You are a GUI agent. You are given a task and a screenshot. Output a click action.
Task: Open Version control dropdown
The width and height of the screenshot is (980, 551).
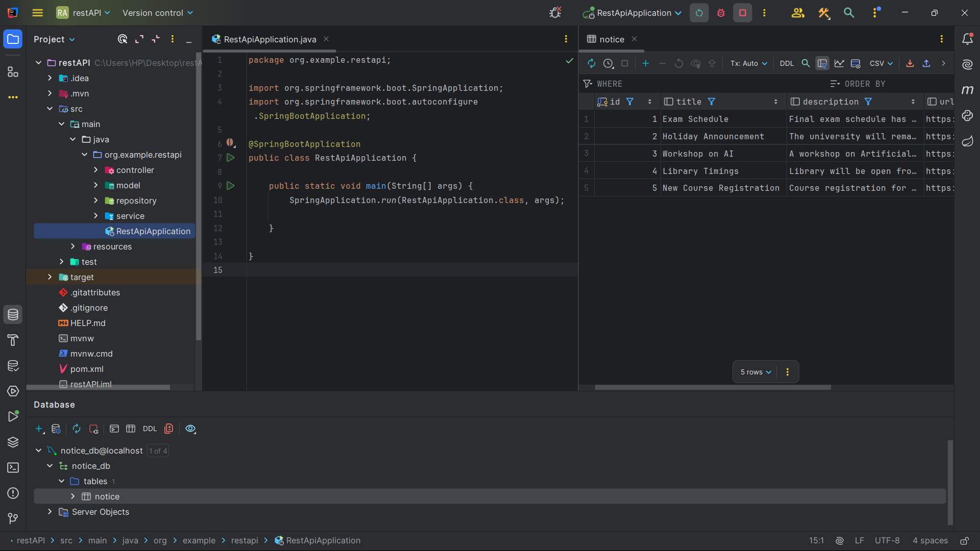pos(158,13)
